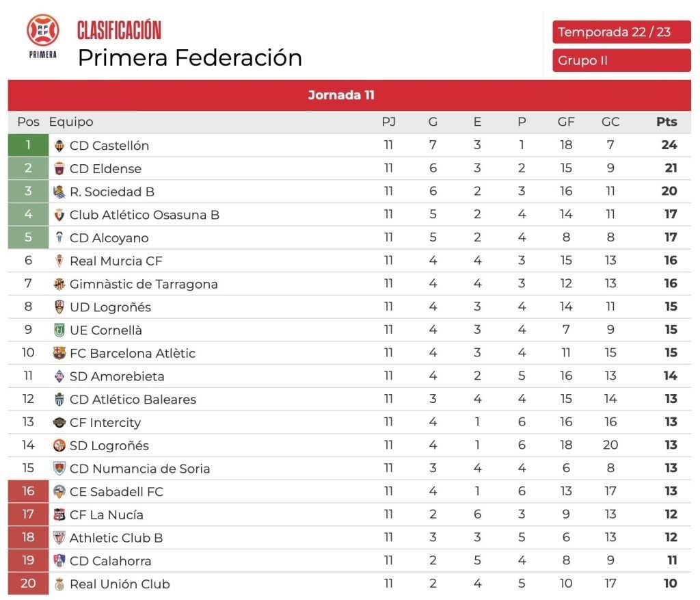The width and height of the screenshot is (700, 600).
Task: Click the red position 20 badge
Action: 28,584
